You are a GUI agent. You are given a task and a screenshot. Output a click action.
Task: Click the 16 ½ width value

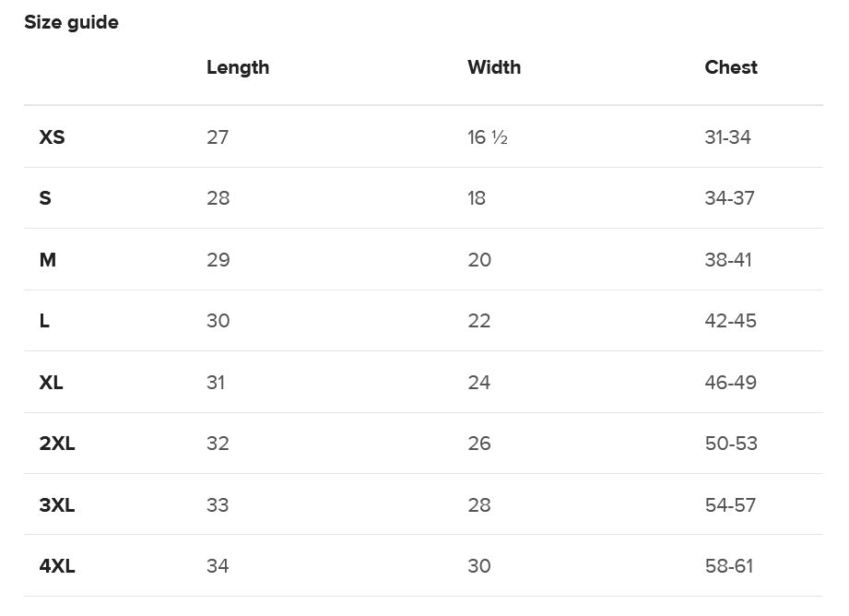pyautogui.click(x=488, y=137)
